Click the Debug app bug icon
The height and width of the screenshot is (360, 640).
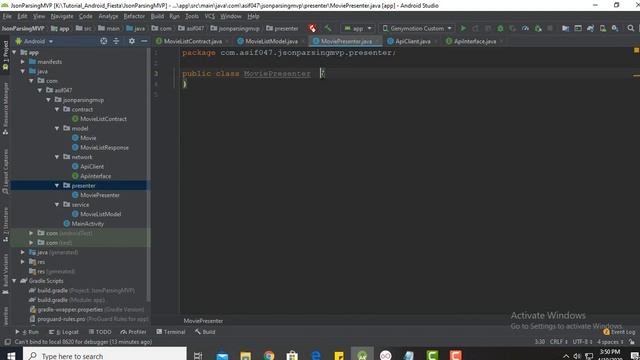coord(500,28)
